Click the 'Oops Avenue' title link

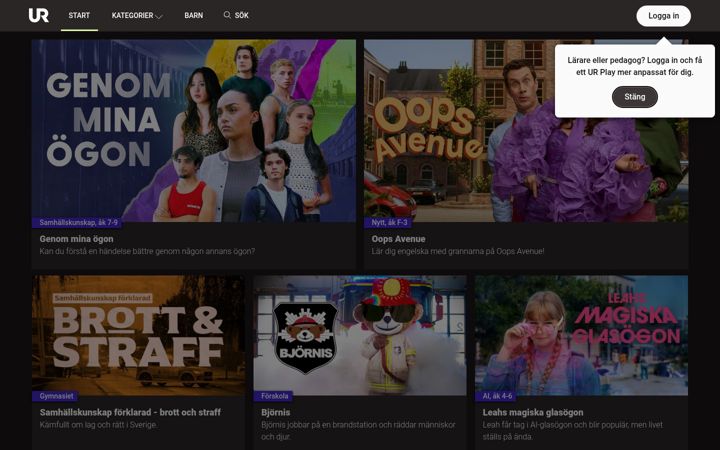point(398,239)
